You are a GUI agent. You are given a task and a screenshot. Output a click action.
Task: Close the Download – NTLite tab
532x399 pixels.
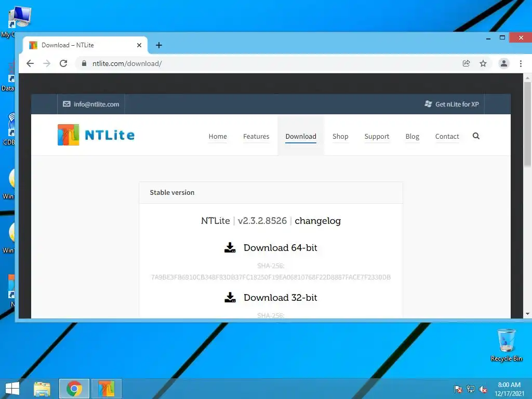click(x=139, y=45)
